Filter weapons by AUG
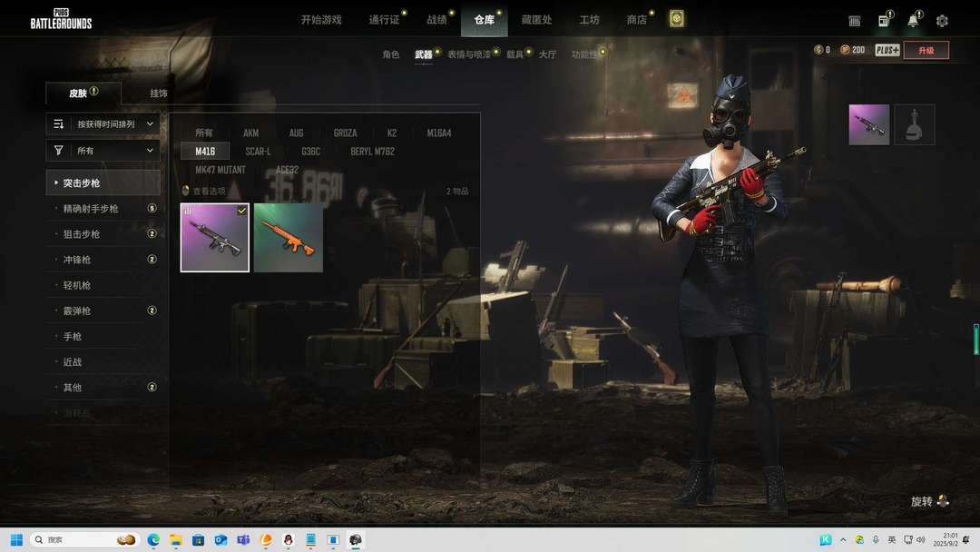This screenshot has height=552, width=980. point(296,133)
